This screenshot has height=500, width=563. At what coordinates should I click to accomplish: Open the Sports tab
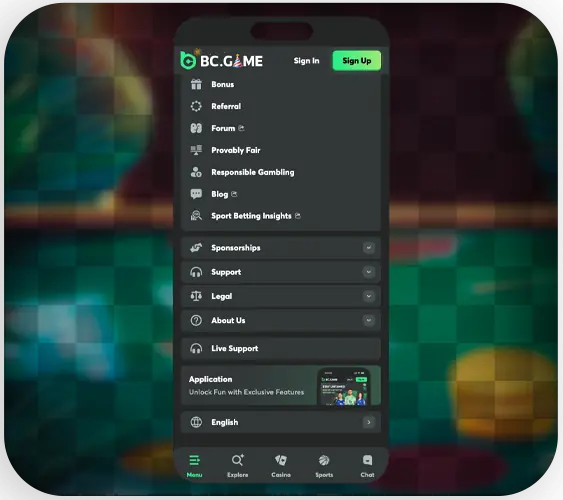(324, 466)
